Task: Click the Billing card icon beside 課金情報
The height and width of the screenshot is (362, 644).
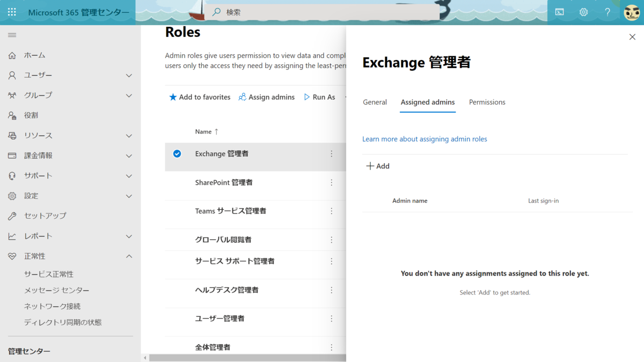Action: point(12,156)
